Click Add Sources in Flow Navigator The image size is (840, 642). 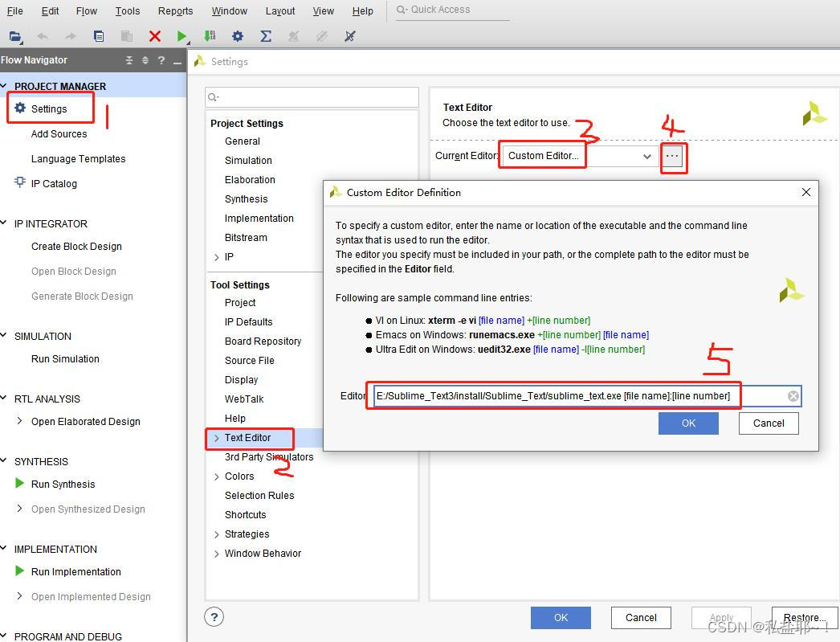59,133
